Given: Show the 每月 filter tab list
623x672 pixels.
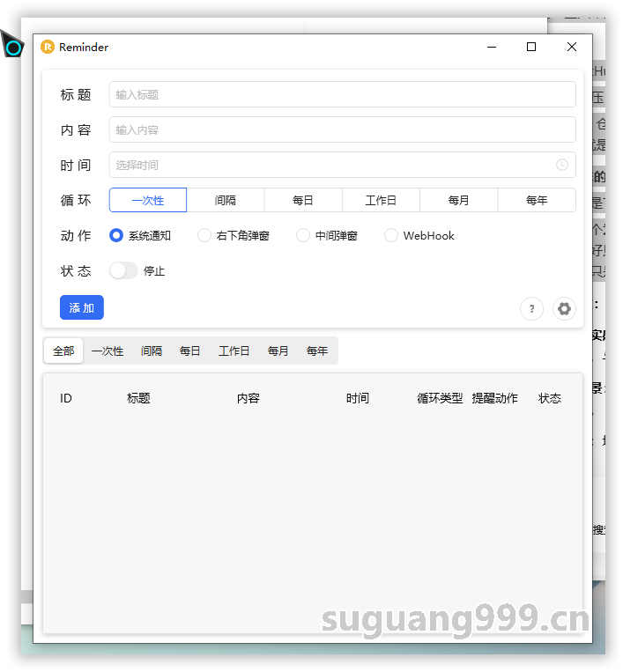Looking at the screenshot, I should (x=278, y=351).
